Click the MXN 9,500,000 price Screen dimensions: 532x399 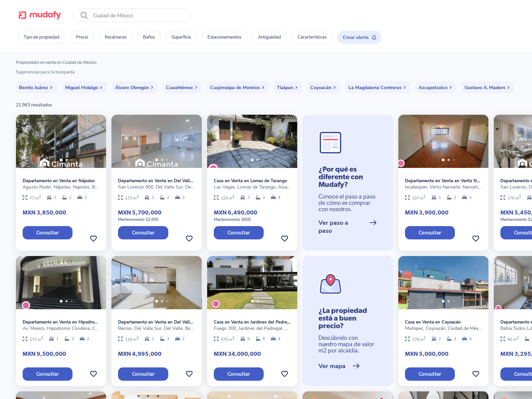coord(44,354)
